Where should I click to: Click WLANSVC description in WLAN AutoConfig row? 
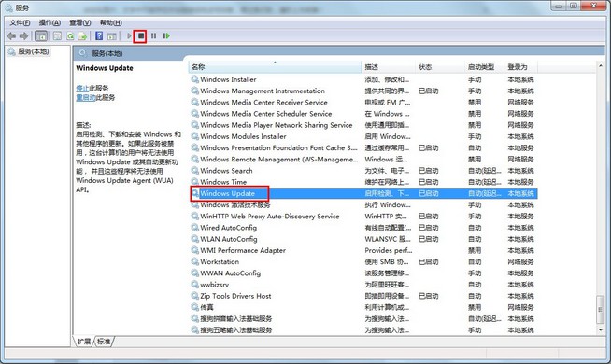click(x=388, y=239)
